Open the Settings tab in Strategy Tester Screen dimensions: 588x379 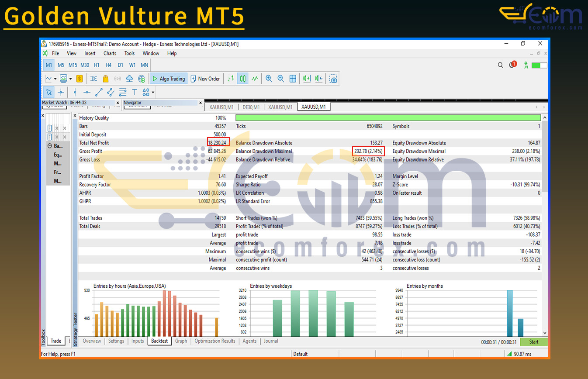116,341
